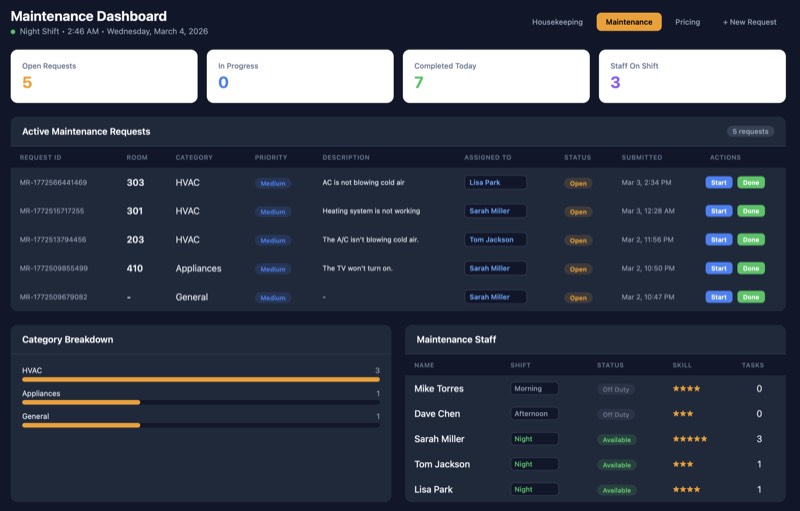The image size is (800, 511).
Task: Click the Tasks column header in staff table
Action: (753, 365)
